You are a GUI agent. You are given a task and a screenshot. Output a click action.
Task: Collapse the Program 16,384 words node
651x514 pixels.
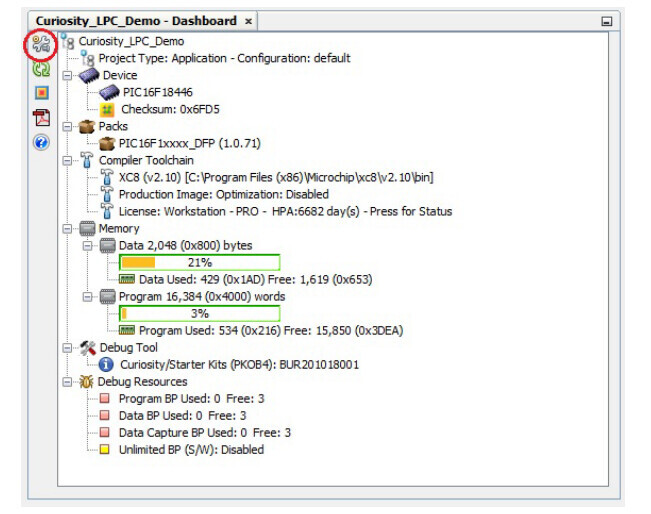coord(88,297)
